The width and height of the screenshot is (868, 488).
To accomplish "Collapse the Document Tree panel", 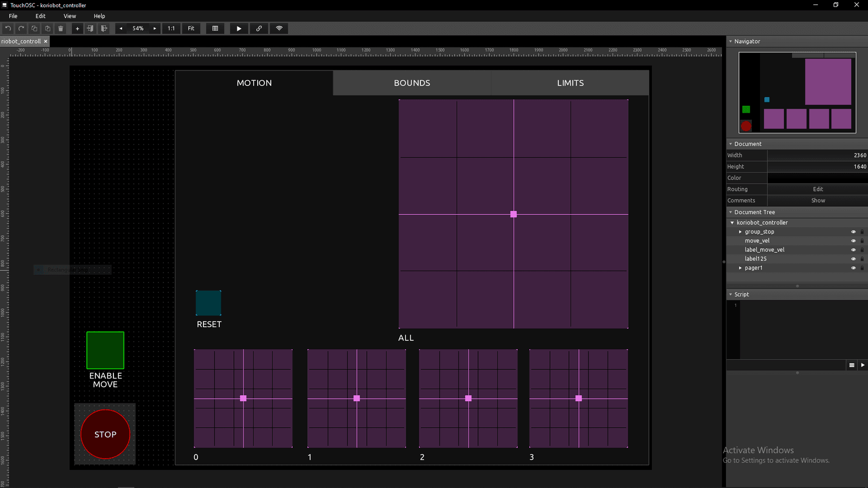I will 730,212.
